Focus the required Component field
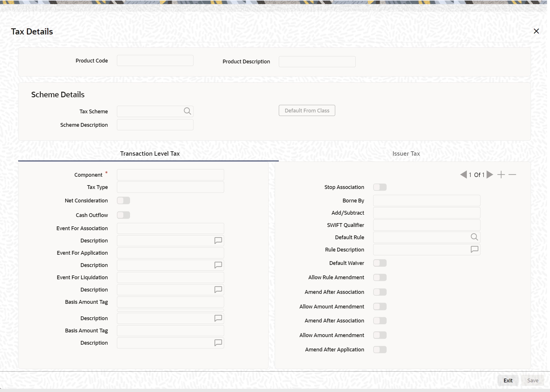 coord(170,175)
